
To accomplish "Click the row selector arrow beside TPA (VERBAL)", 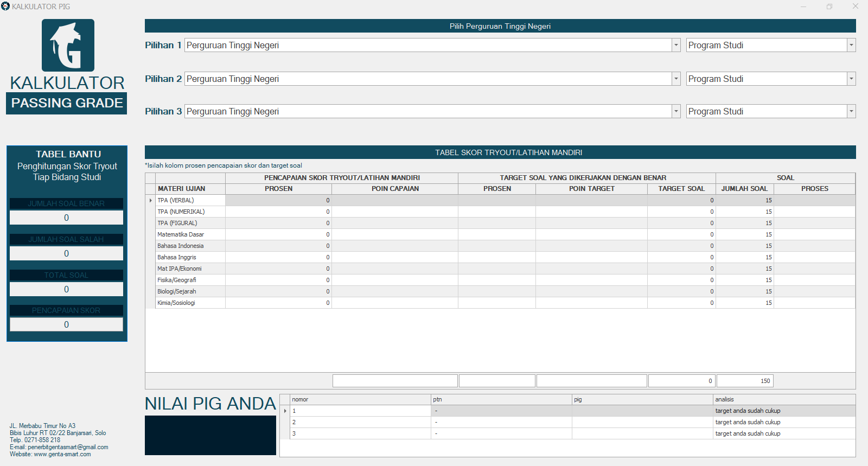I will (x=150, y=200).
